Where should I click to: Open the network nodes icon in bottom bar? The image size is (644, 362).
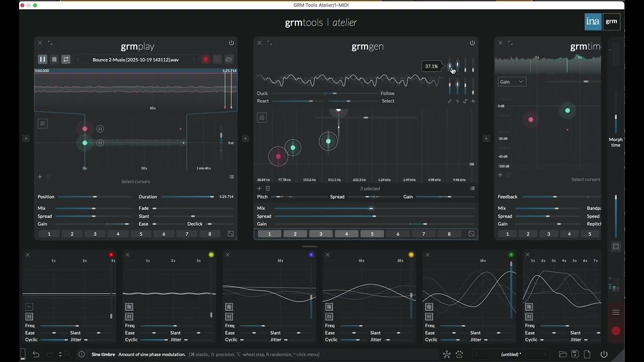(447, 354)
